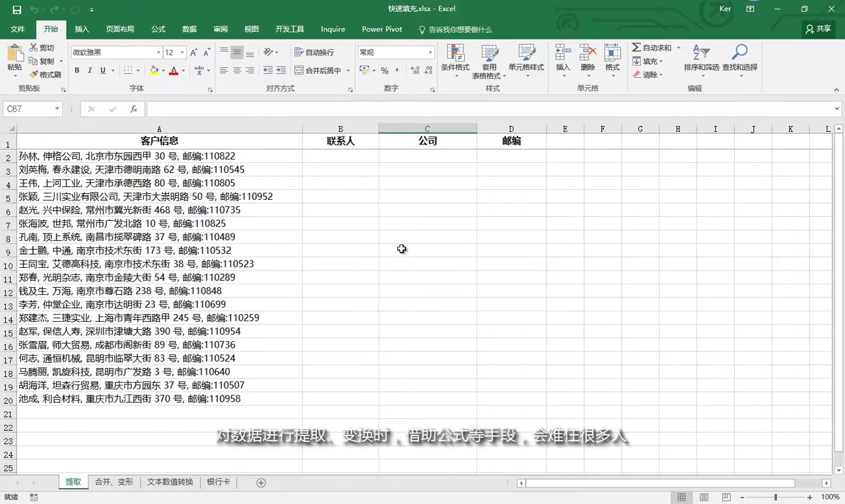Click the Borders icon
845x504 pixels.
128,71
